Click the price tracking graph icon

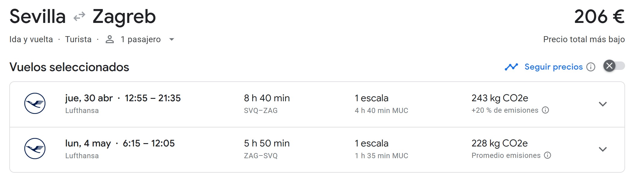point(511,67)
